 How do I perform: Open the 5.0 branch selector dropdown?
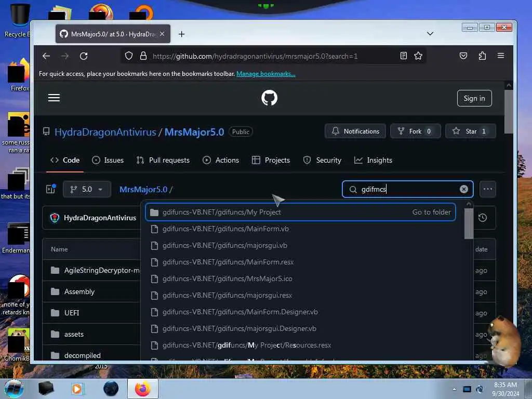click(x=87, y=189)
